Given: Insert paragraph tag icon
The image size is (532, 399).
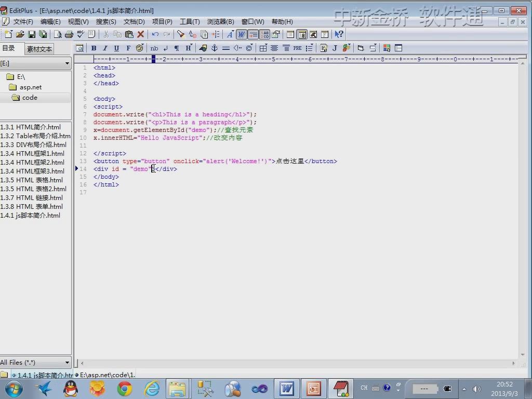Looking at the screenshot, I should point(177,48).
